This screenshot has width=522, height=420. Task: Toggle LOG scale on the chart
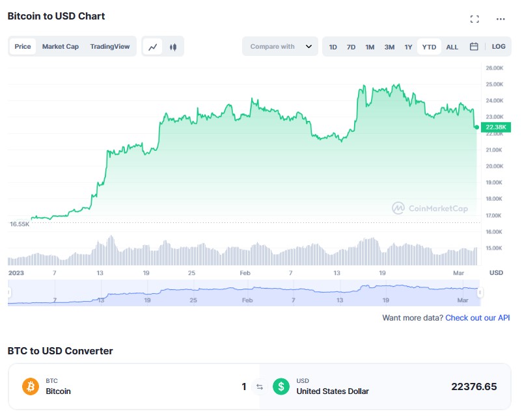499,47
